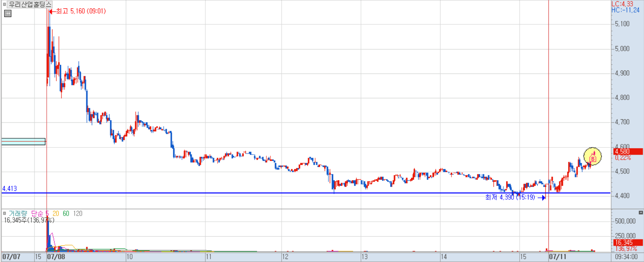Click the 13 hour mark on time axis

pos(365,257)
